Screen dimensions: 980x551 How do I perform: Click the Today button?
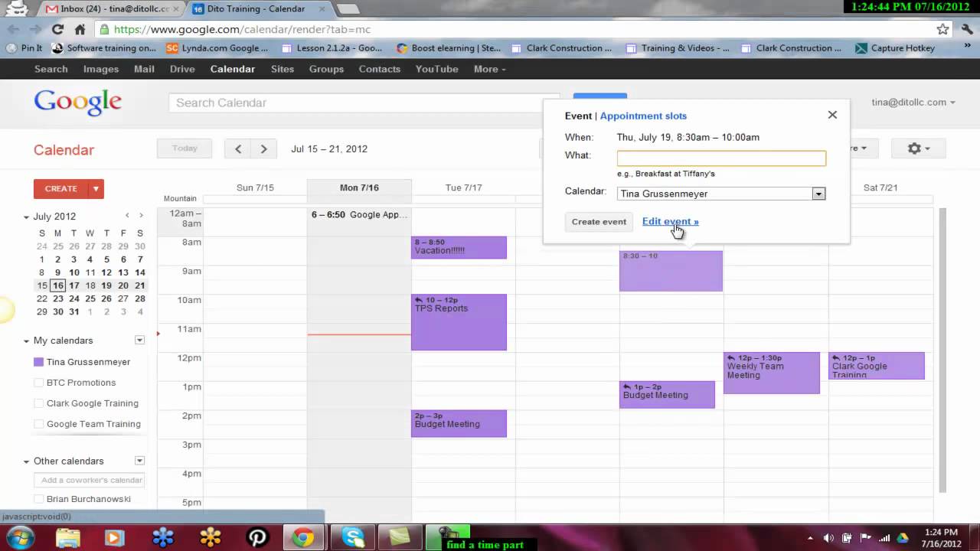pos(185,148)
